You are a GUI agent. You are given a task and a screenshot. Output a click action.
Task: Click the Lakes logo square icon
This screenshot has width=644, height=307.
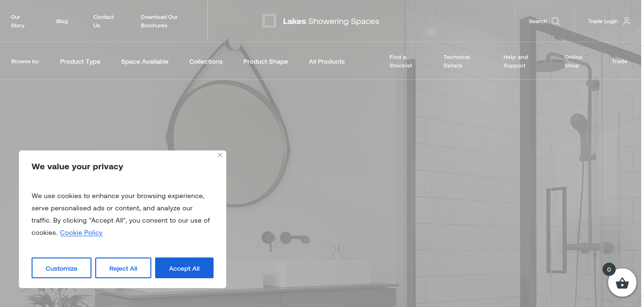click(x=269, y=21)
